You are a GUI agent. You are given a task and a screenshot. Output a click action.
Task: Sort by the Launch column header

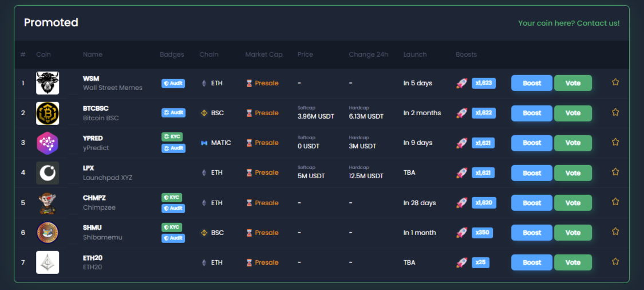pyautogui.click(x=415, y=54)
